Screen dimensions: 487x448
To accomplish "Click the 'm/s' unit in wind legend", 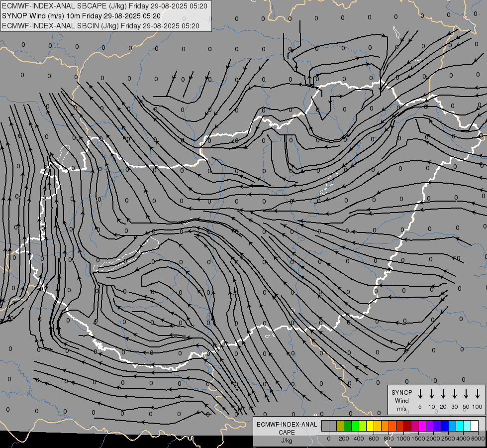I will 401,409.
